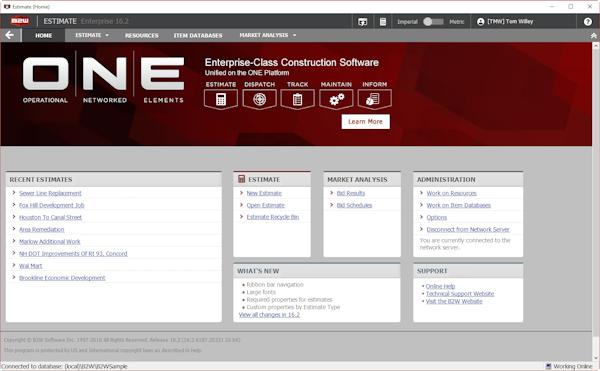Open the Fox Hill Development Job link
The image size is (600, 371).
coord(52,205)
